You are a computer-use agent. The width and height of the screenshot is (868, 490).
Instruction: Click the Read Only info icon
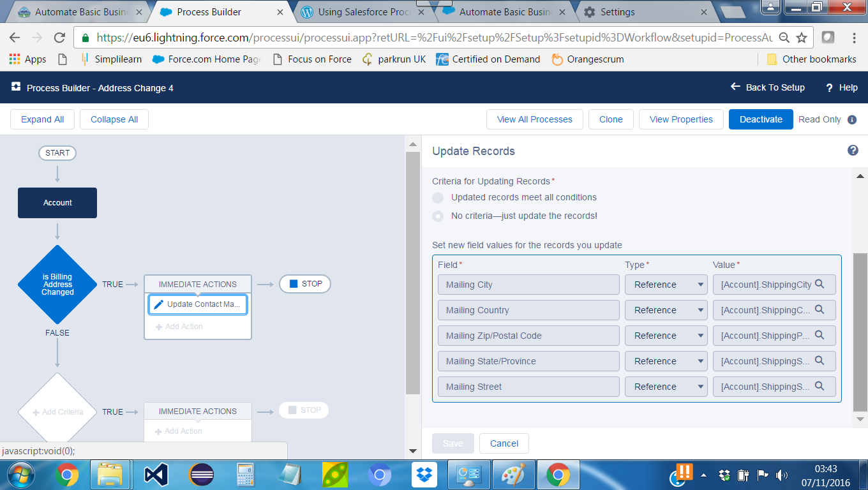point(852,119)
